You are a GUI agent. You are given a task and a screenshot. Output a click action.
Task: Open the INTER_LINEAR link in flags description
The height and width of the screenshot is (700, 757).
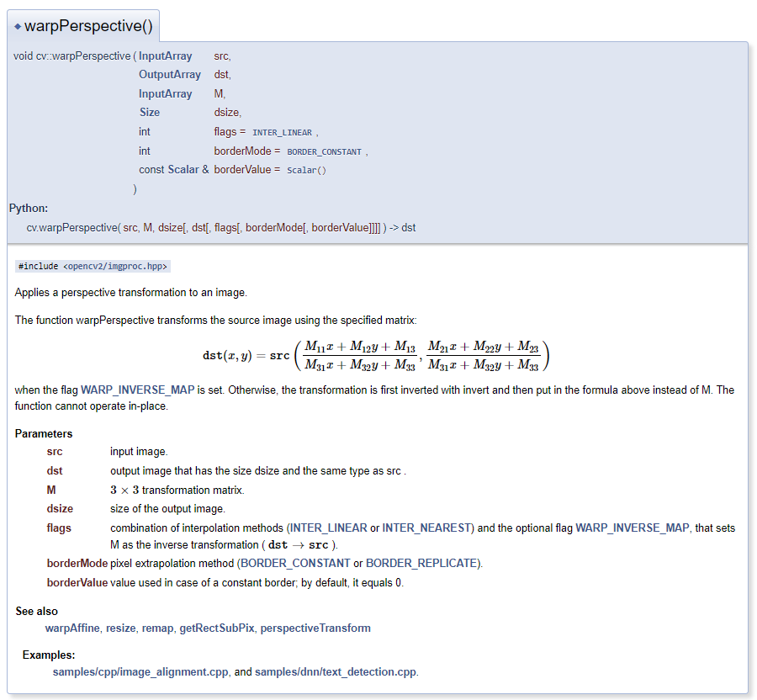coord(328,528)
